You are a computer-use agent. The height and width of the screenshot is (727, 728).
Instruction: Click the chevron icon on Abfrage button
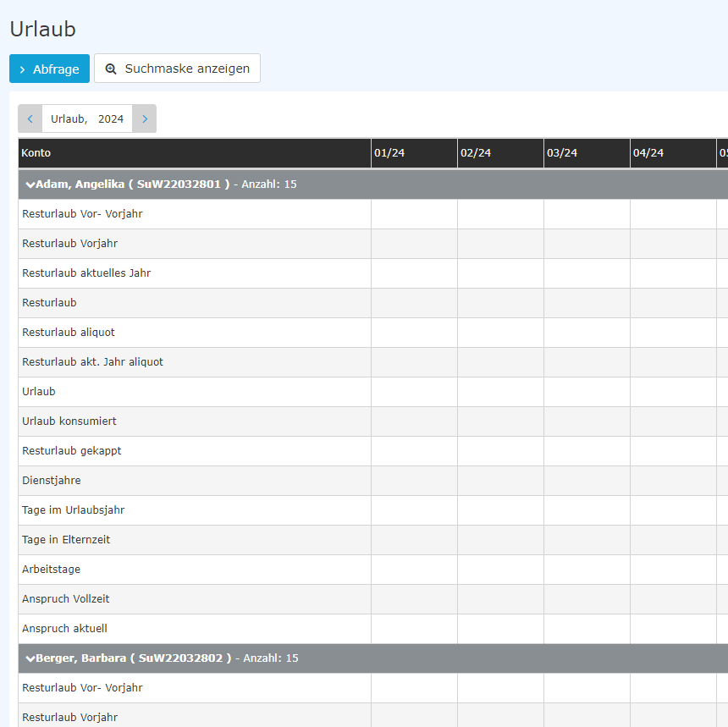pos(22,69)
